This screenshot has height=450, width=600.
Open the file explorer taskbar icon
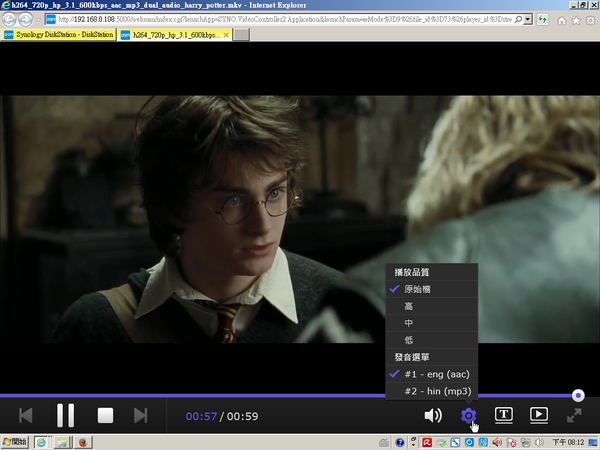62,443
